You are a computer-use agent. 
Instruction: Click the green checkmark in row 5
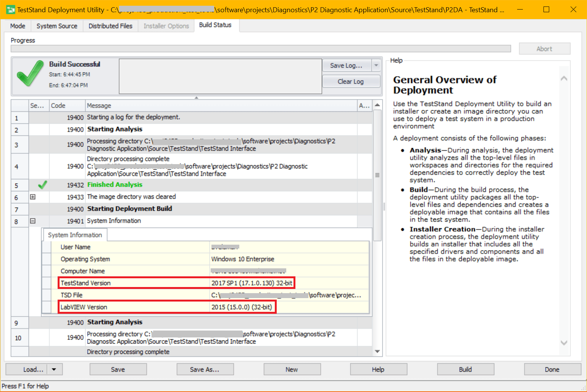(x=42, y=185)
